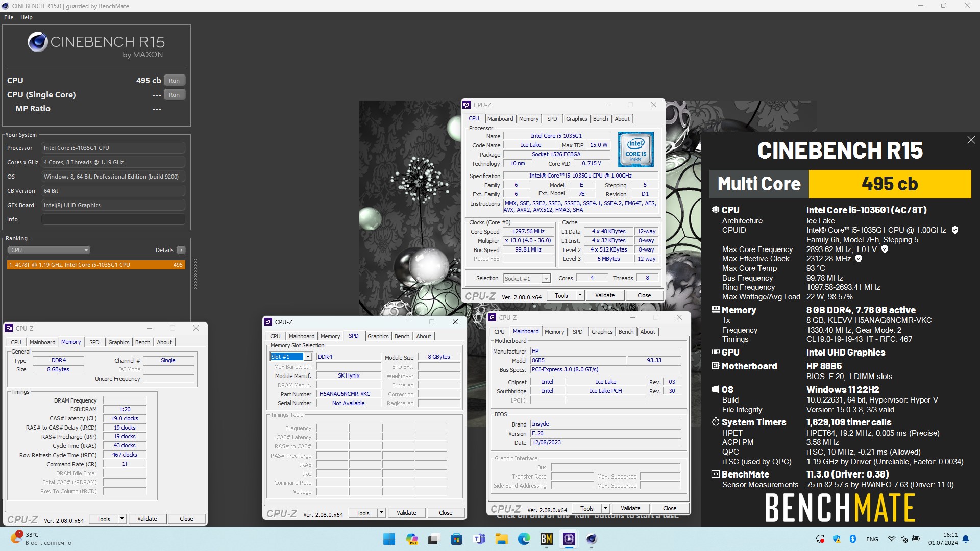
Task: Open the File menu in Cinebench
Action: pyautogui.click(x=9, y=17)
